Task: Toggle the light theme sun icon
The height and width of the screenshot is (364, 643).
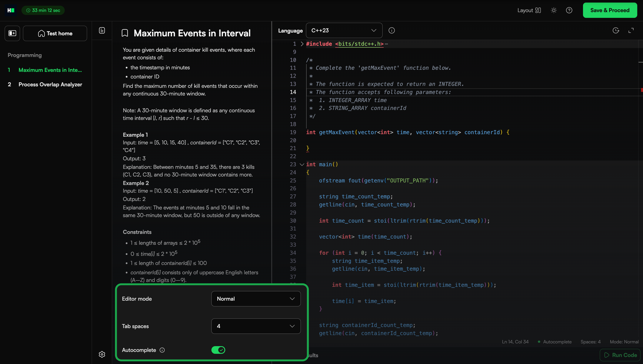Action: tap(554, 10)
